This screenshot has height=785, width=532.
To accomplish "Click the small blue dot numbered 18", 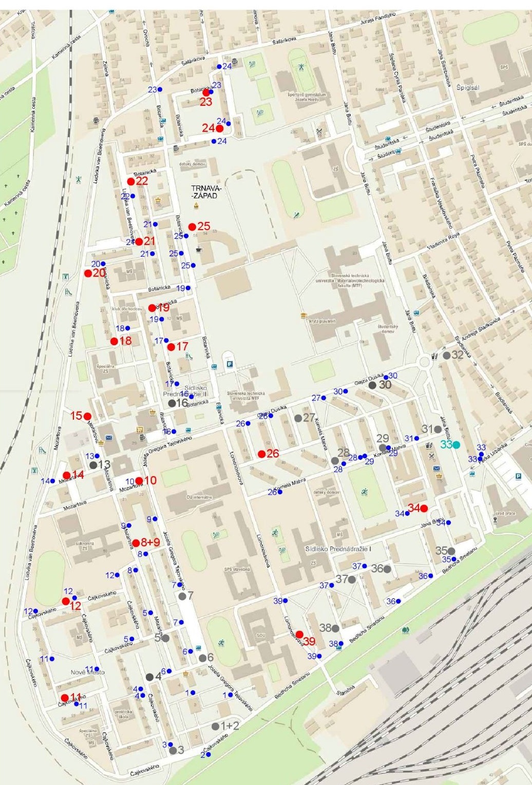I will pyautogui.click(x=128, y=328).
